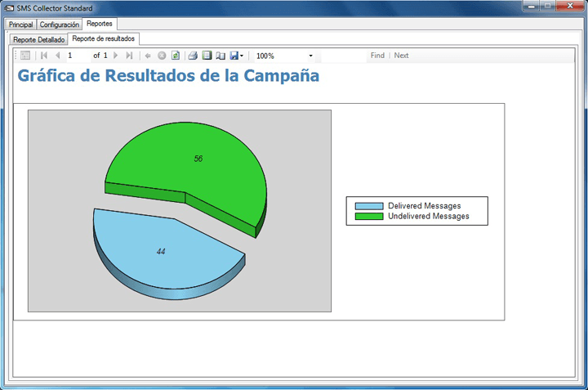
Task: Go to first page of report
Action: point(44,56)
